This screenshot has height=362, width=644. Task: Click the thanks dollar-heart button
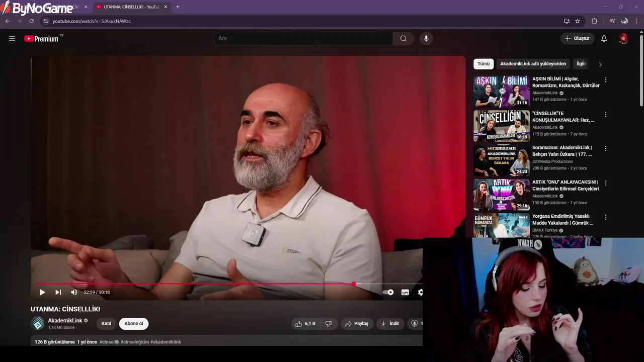click(x=415, y=324)
